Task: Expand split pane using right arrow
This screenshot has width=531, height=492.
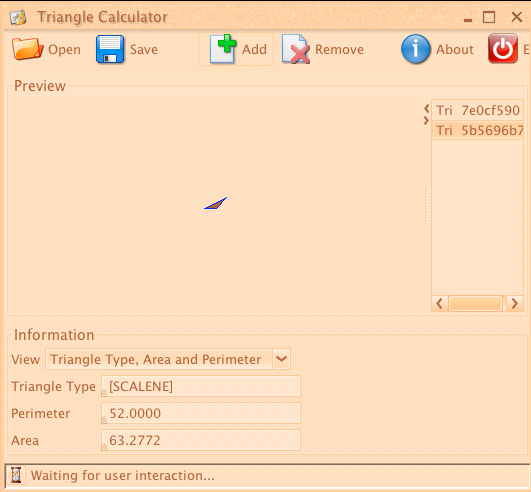Action: (x=426, y=121)
